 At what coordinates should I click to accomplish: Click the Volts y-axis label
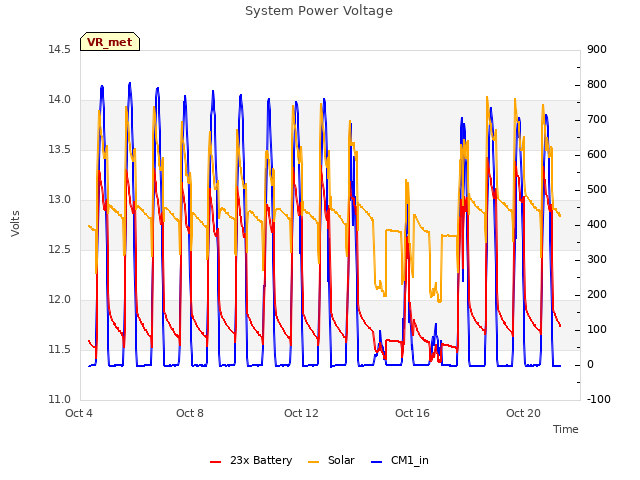[15, 223]
